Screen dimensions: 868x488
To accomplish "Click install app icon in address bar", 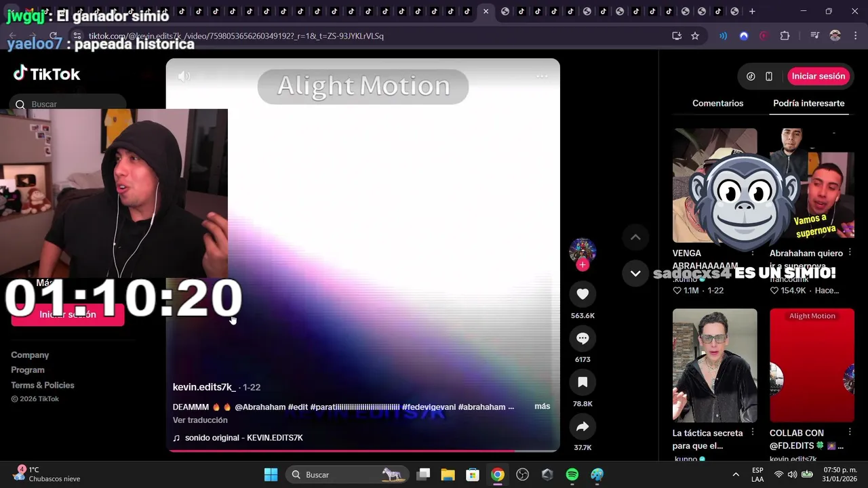I will point(676,36).
